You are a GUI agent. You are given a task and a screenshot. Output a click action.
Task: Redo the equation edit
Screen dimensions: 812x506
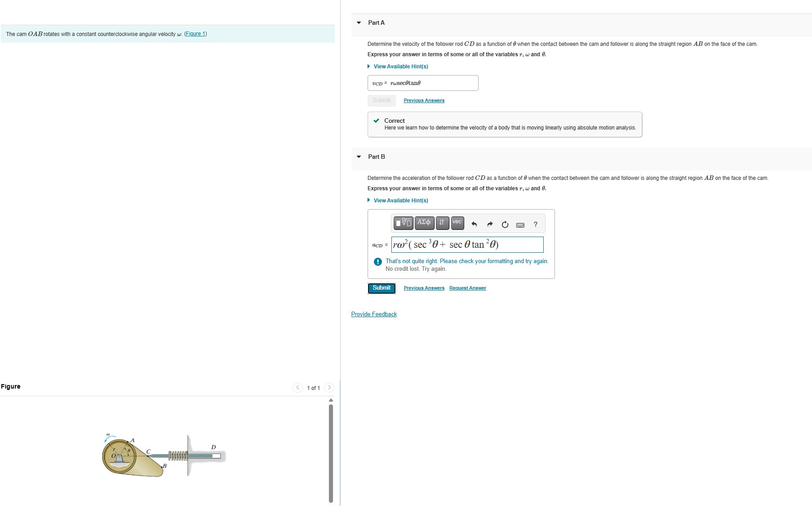[490, 223]
